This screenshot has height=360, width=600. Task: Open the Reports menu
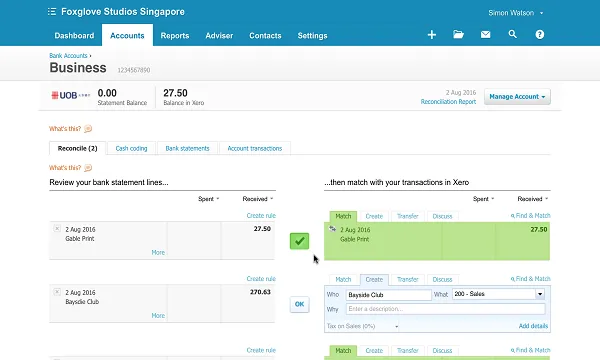pos(175,36)
